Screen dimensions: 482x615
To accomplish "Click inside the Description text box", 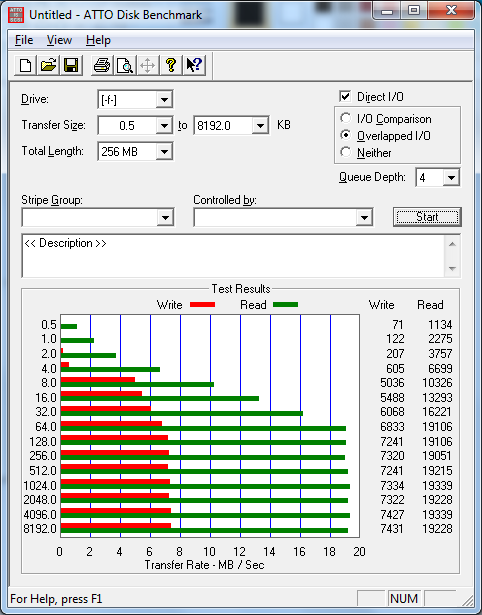I will click(233, 256).
